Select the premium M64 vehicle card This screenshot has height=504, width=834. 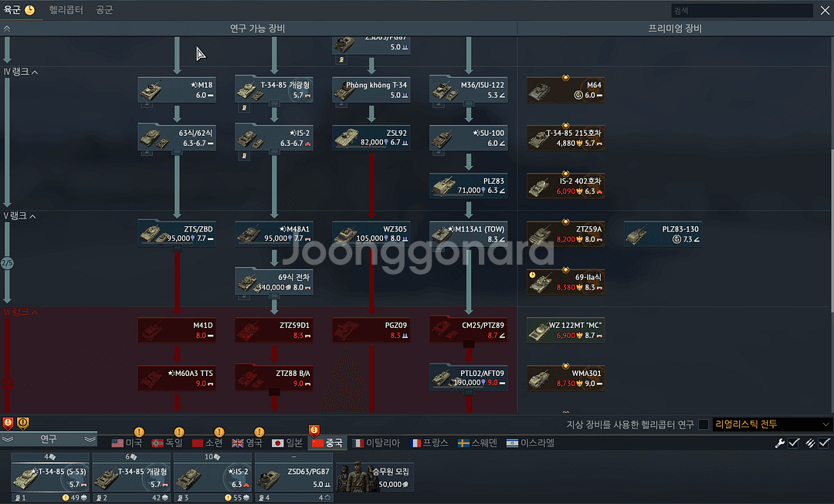pyautogui.click(x=565, y=90)
